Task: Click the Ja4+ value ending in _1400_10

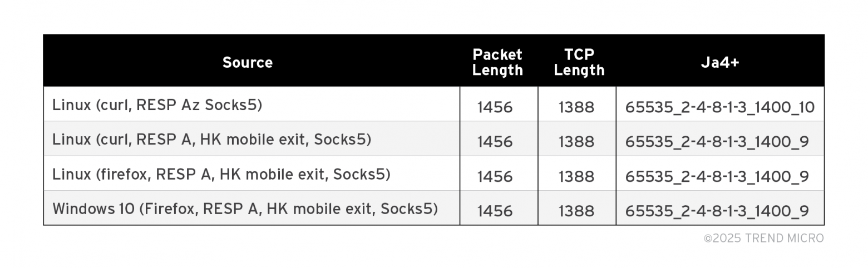Action: (x=719, y=107)
